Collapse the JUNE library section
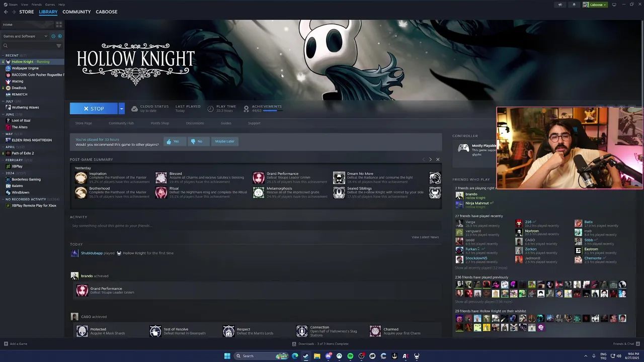This screenshot has height=362, width=644. click(3, 114)
